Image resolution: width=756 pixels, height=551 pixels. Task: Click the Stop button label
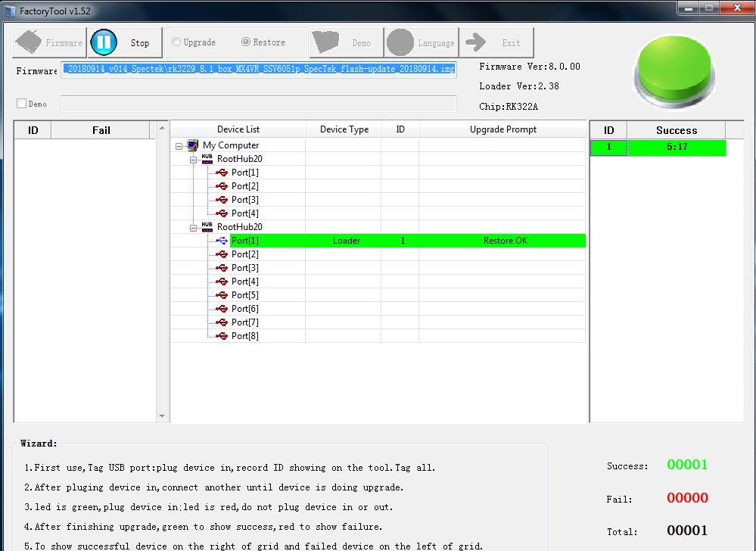(x=140, y=43)
